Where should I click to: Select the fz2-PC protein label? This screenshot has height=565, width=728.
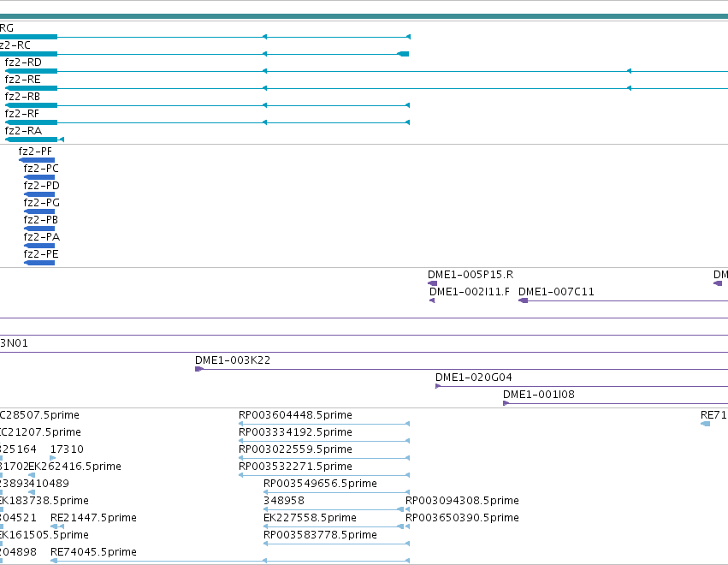pos(41,169)
